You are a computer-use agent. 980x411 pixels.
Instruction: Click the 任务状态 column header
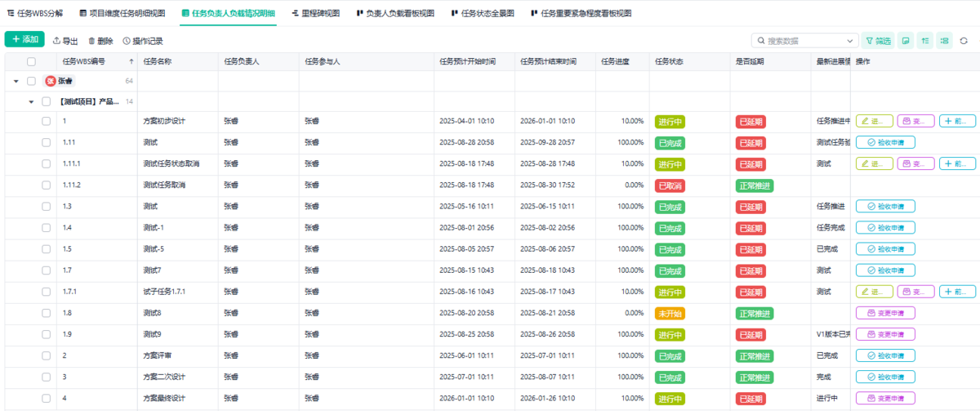click(669, 61)
